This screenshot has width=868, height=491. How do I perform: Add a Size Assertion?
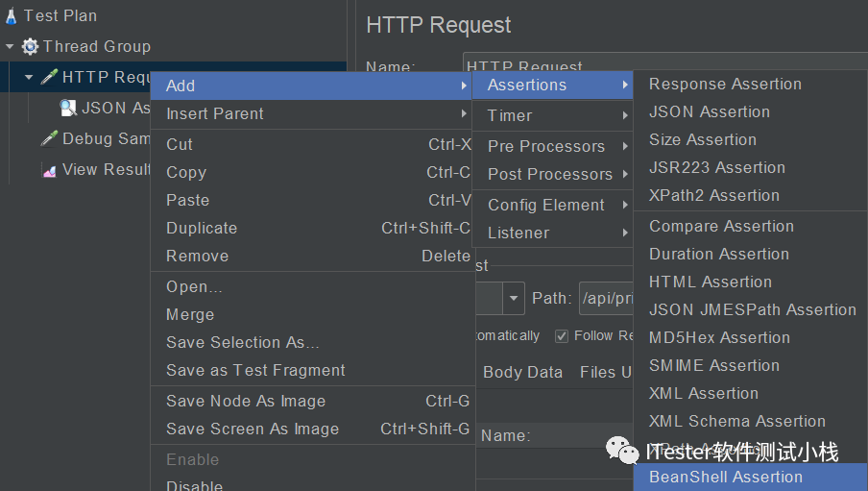[x=750, y=139]
